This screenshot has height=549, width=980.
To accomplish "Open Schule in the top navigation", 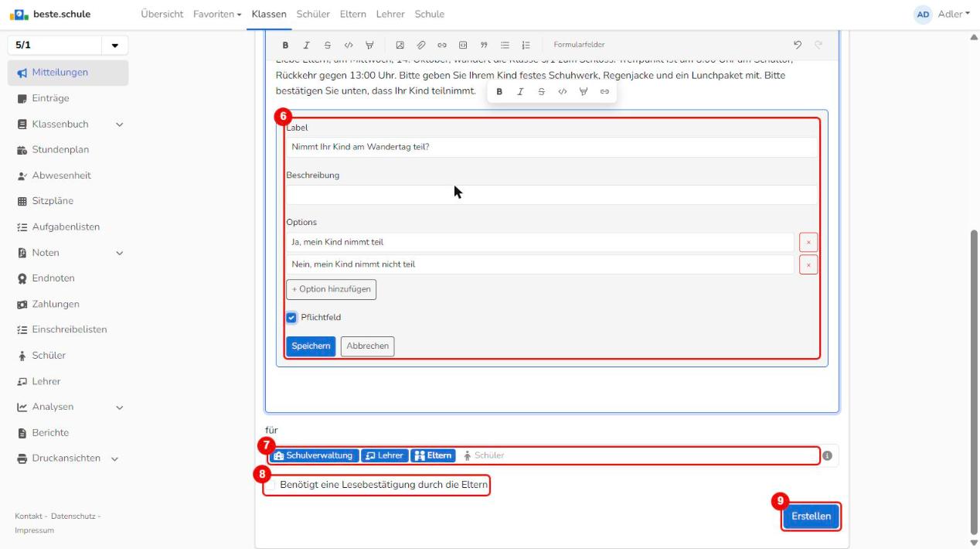I will click(430, 14).
